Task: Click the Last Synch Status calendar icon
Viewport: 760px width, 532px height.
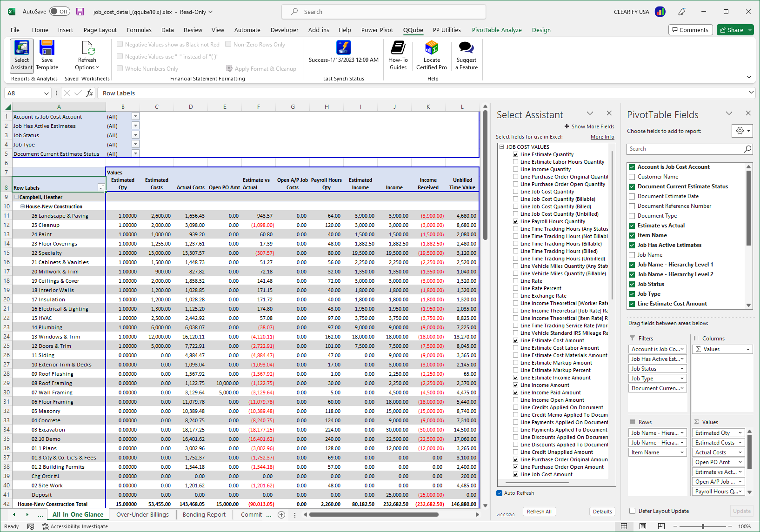Action: 343,47
